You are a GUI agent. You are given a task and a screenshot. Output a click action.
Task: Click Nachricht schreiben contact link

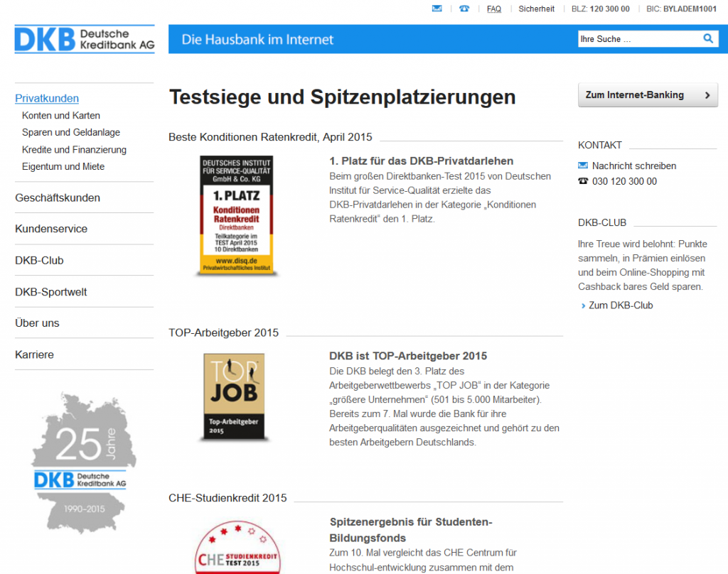tap(633, 166)
